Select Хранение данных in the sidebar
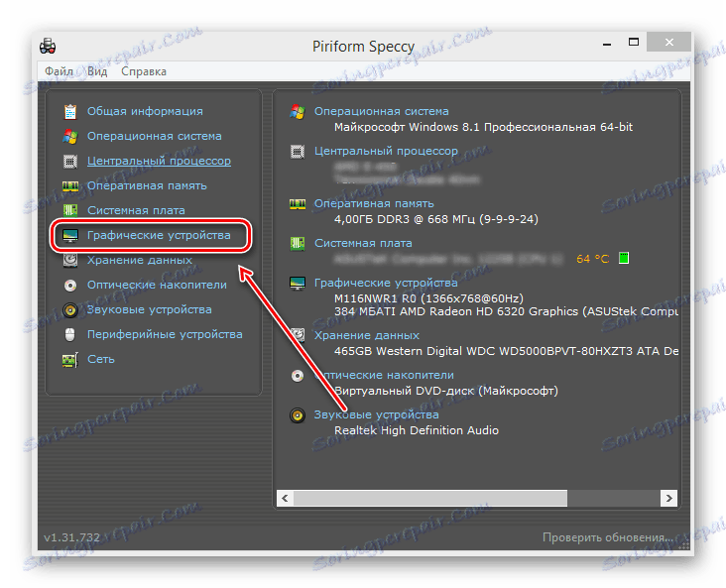 pyautogui.click(x=140, y=260)
